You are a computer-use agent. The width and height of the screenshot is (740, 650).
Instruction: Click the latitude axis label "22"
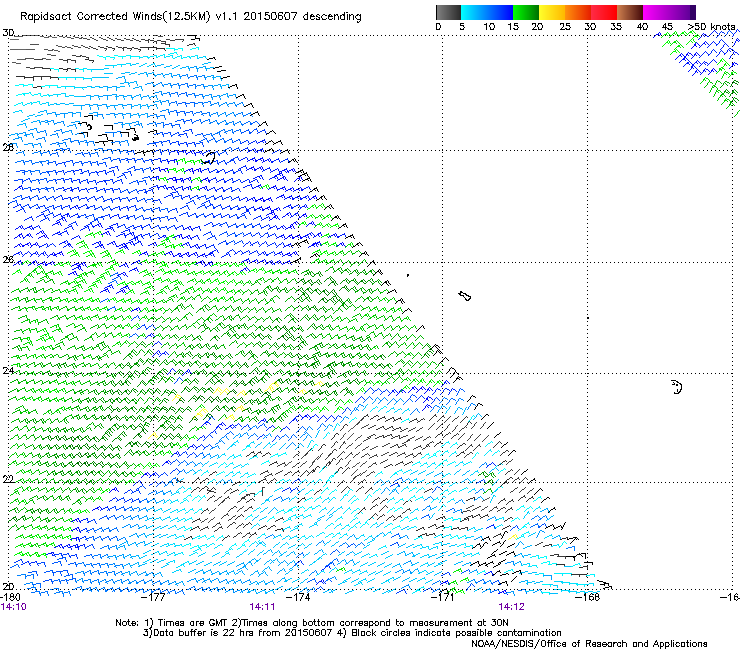(8, 479)
